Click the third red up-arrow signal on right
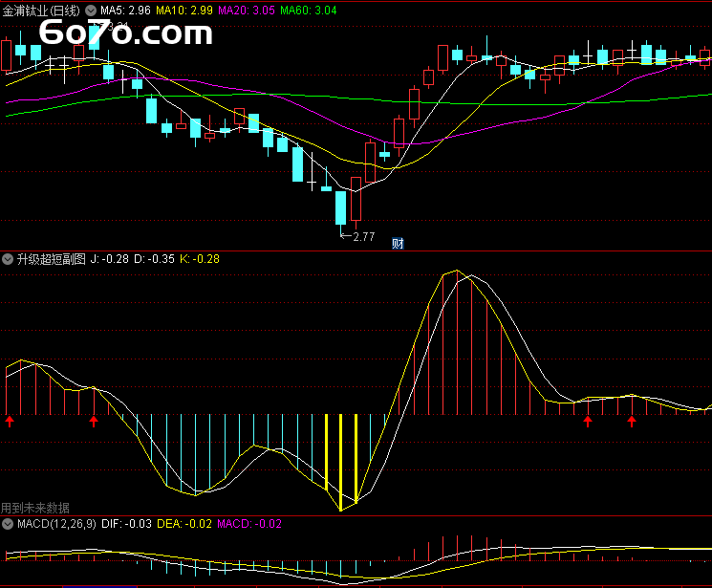 click(x=588, y=422)
